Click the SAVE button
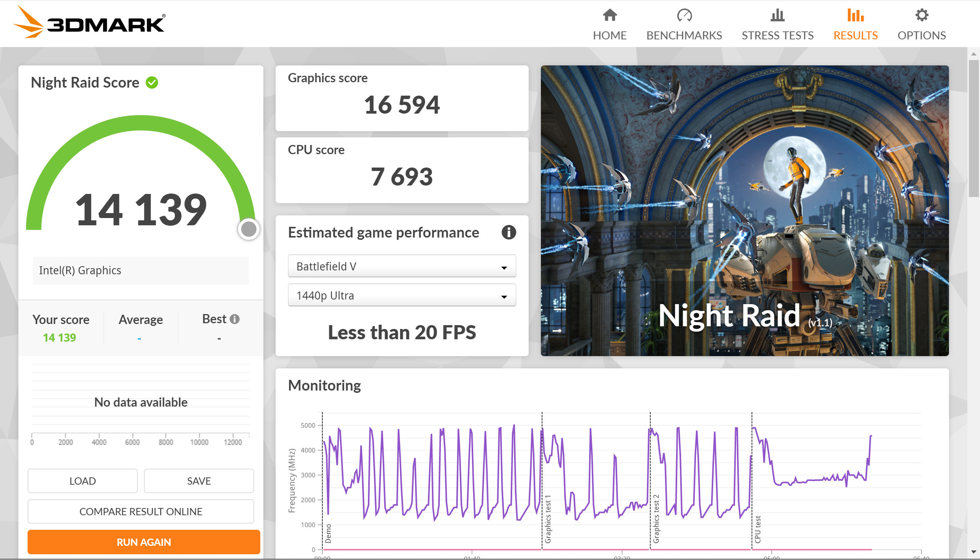Viewport: 980px width, 560px height. click(199, 481)
